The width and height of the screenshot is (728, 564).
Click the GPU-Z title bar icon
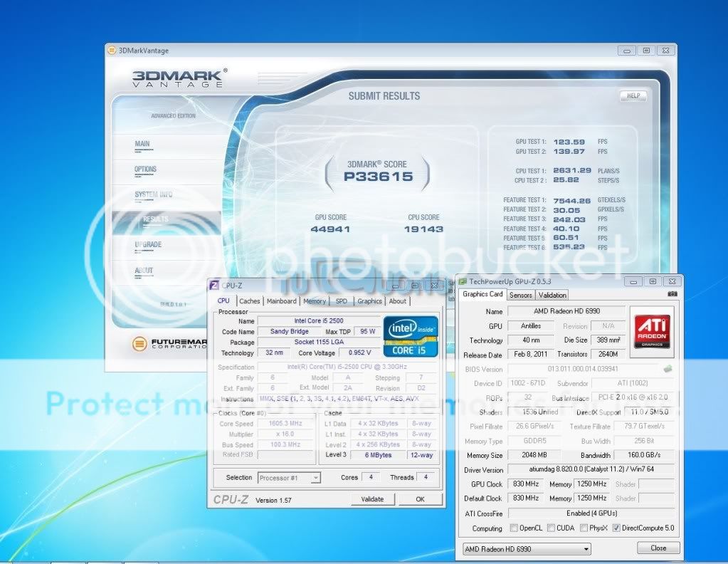point(463,281)
